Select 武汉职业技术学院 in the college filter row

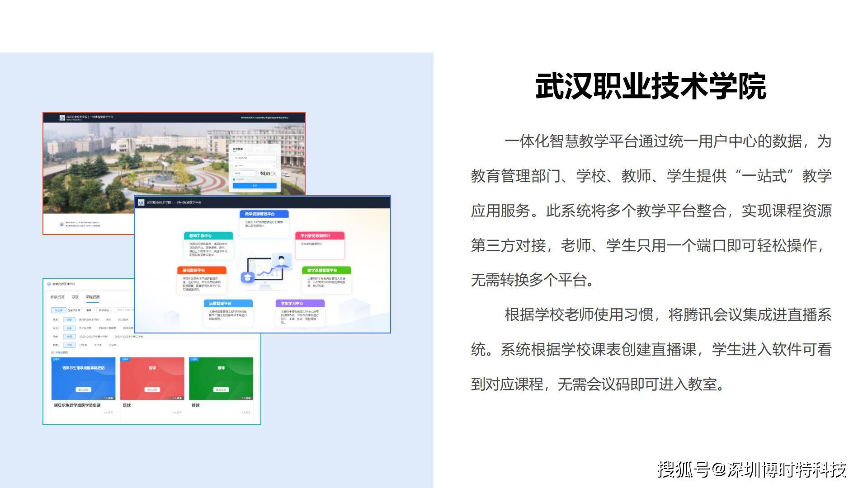89,319
